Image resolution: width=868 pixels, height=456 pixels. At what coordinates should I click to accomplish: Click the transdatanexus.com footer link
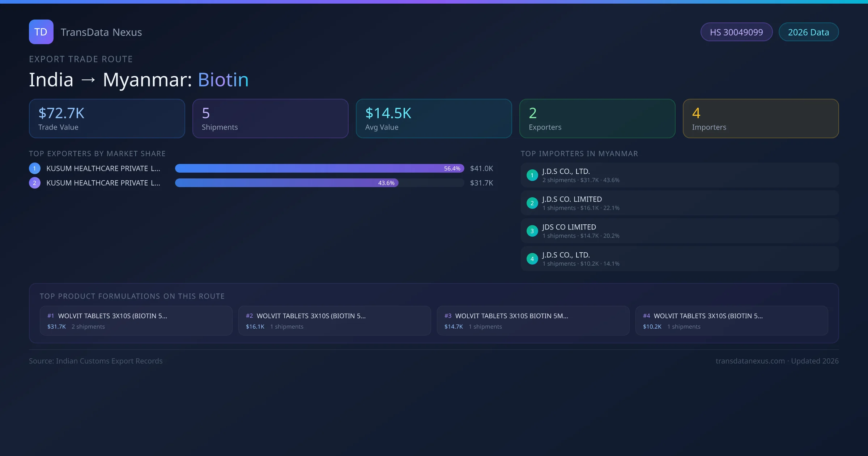(750, 361)
